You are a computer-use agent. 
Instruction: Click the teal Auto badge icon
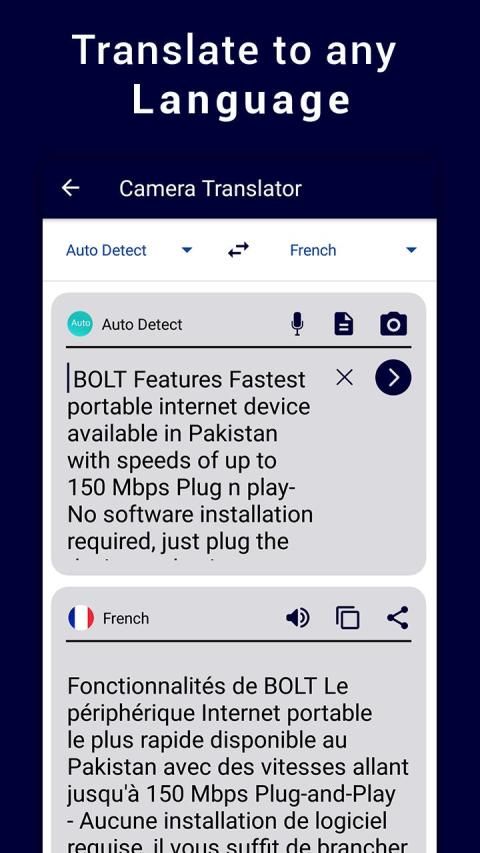(x=80, y=324)
